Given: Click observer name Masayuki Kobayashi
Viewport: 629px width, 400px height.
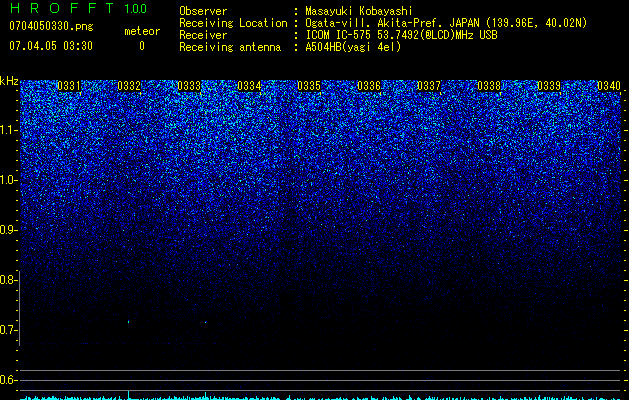Looking at the screenshot, I should (x=359, y=11).
